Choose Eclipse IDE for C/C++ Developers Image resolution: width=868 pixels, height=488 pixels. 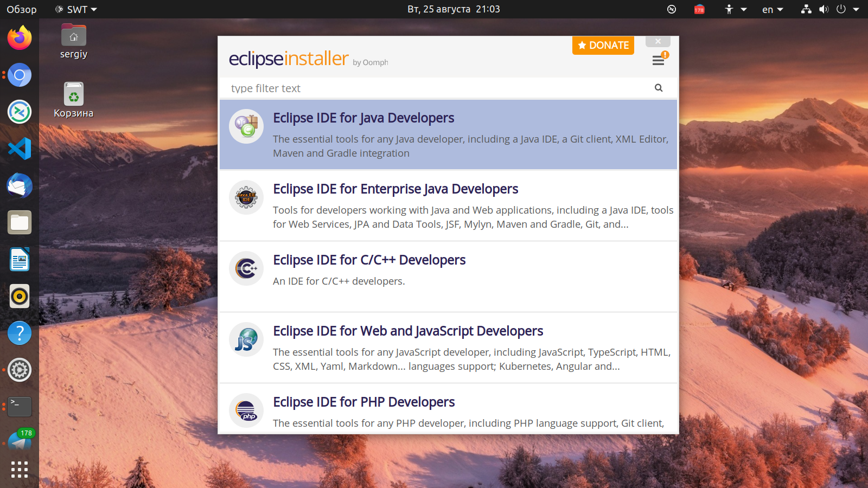369,260
